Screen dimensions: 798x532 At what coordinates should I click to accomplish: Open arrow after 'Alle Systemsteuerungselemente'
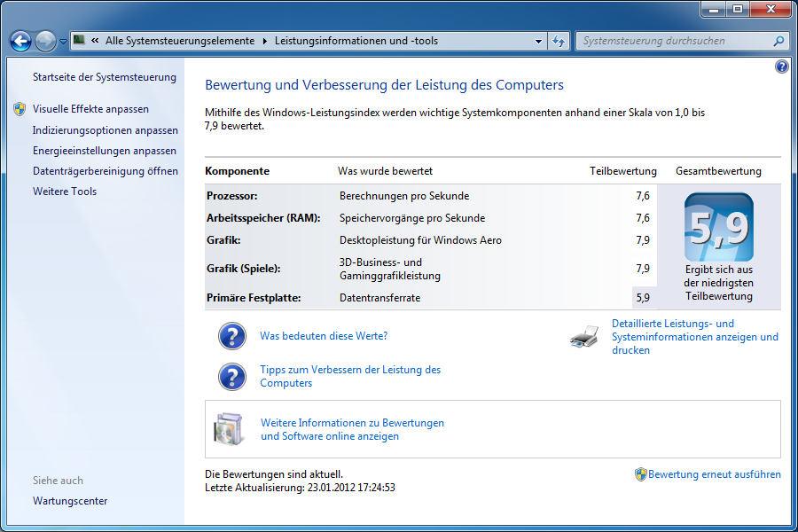coord(264,41)
